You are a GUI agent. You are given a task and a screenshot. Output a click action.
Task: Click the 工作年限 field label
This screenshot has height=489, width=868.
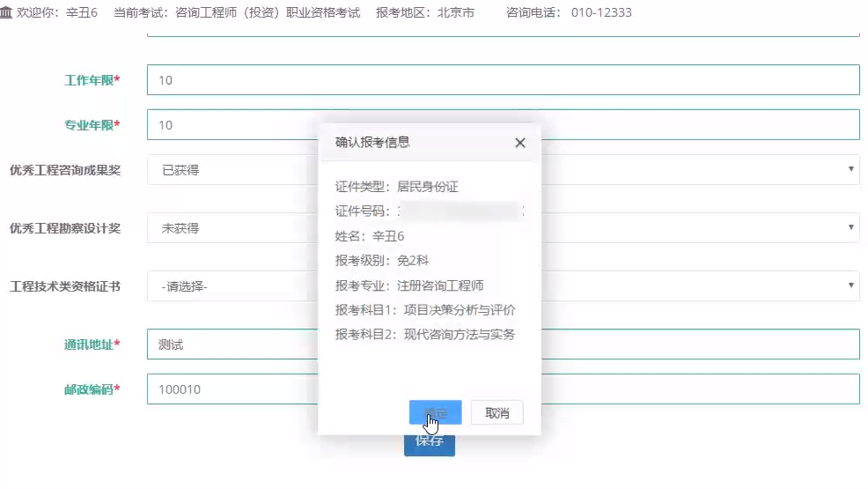tap(92, 80)
